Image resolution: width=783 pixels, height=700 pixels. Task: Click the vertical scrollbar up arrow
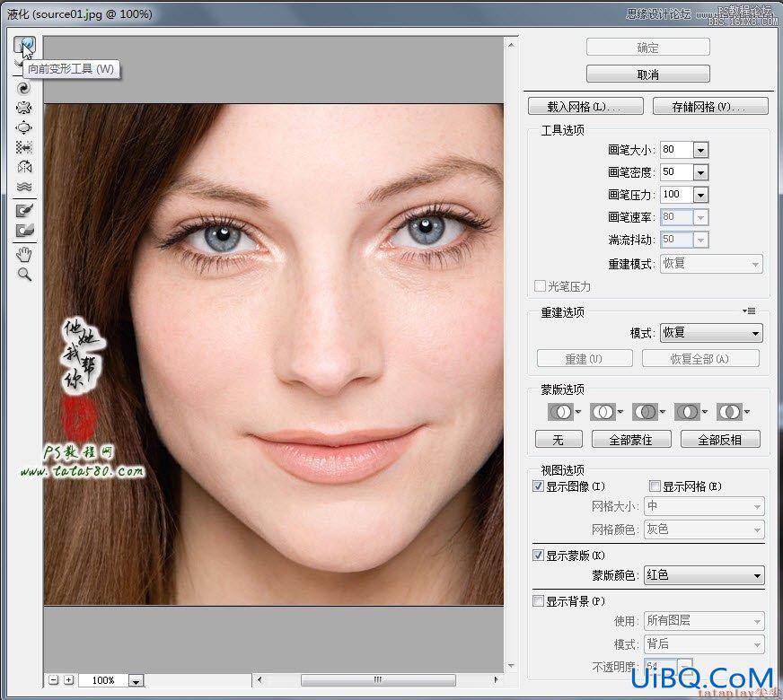click(511, 46)
